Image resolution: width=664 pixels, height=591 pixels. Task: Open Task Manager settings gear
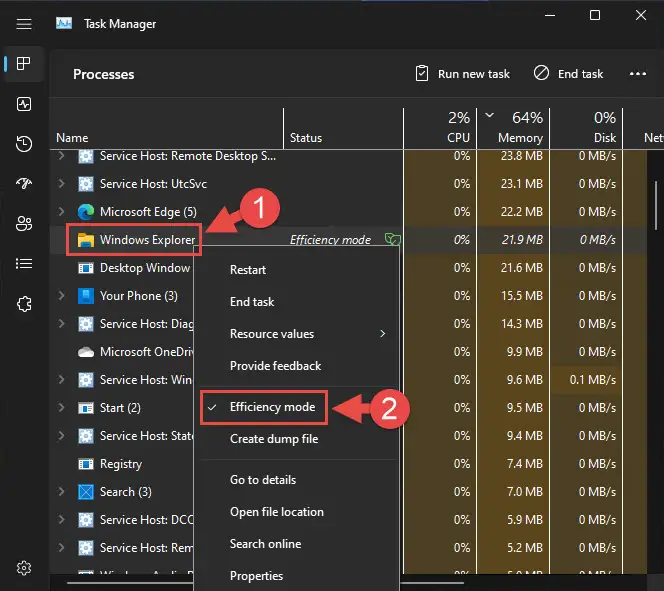(24, 568)
